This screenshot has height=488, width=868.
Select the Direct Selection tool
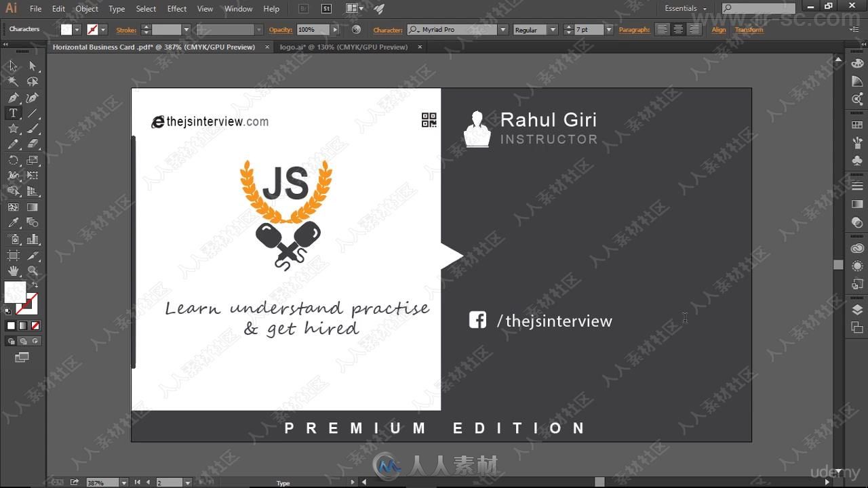[33, 66]
